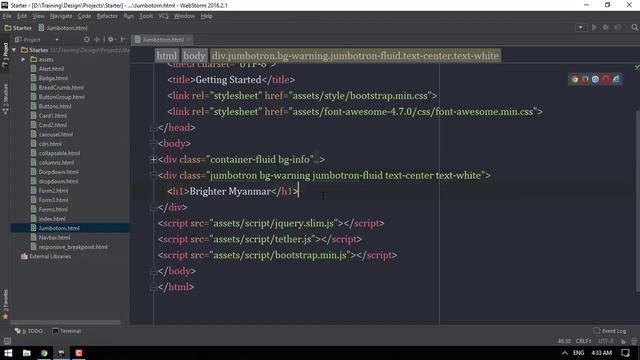Click Jumbotorn.html in the navigation bar
Image resolution: width=640 pixels, height=360 pixels.
tap(63, 28)
